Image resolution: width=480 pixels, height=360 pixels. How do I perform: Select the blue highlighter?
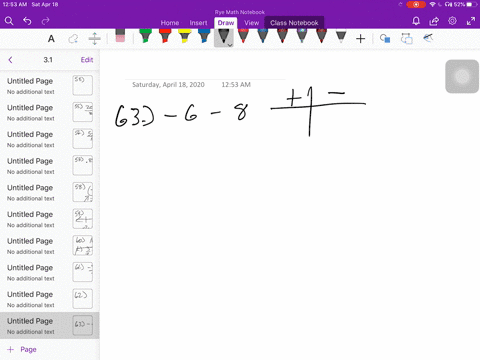coord(204,36)
